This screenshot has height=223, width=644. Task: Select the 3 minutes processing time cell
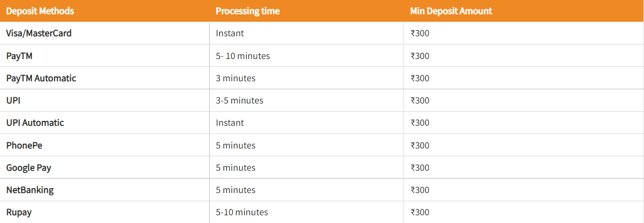(x=236, y=78)
